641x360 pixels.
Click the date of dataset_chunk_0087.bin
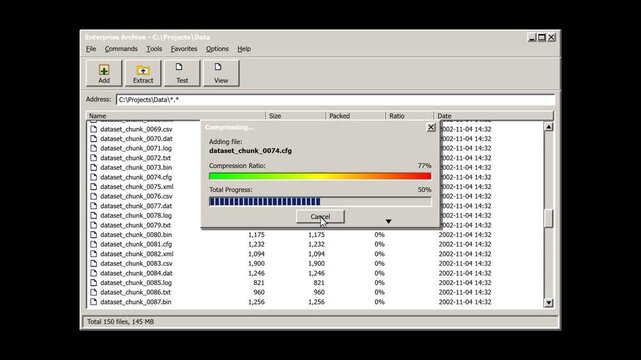(465, 302)
